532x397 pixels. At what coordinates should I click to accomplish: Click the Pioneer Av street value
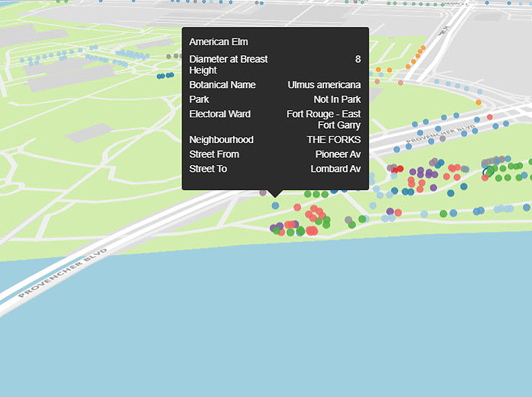pyautogui.click(x=337, y=154)
